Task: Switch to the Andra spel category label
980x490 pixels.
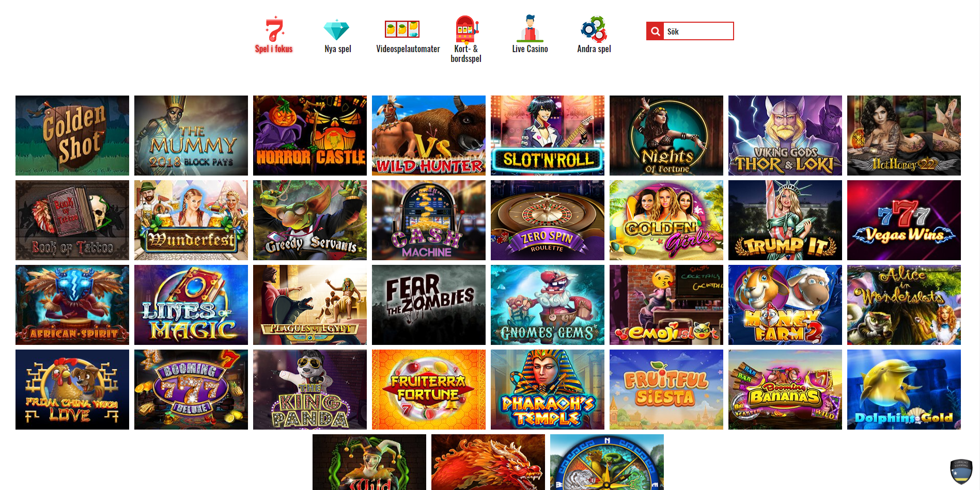Action: pos(594,49)
